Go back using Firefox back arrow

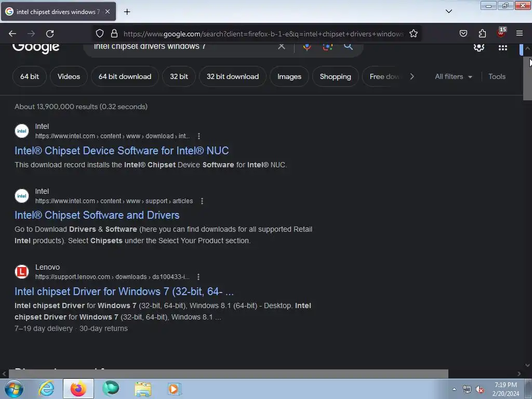pos(12,34)
